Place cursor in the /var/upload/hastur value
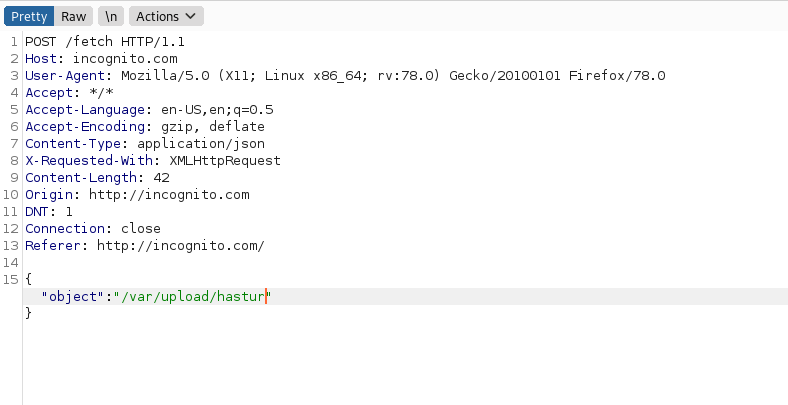The width and height of the screenshot is (788, 405). (194, 297)
